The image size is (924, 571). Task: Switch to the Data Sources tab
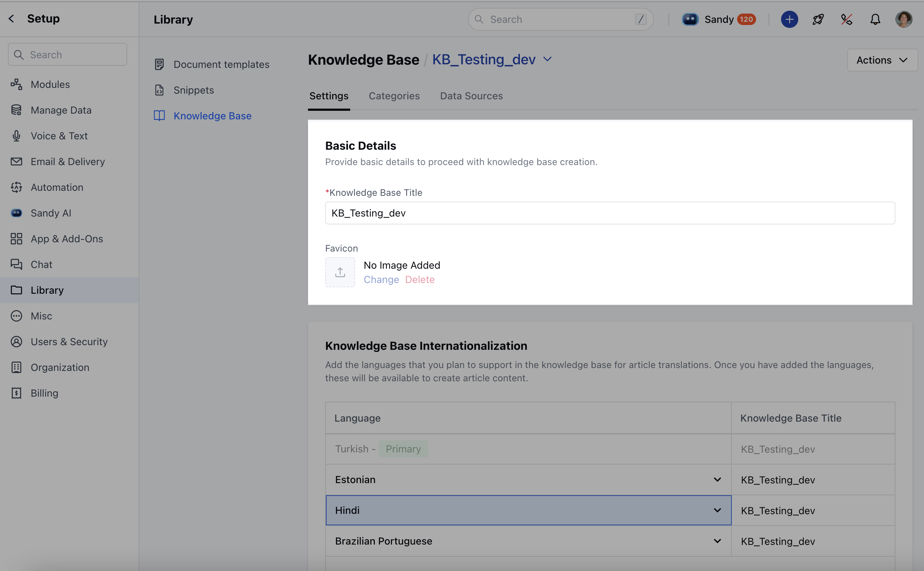471,96
